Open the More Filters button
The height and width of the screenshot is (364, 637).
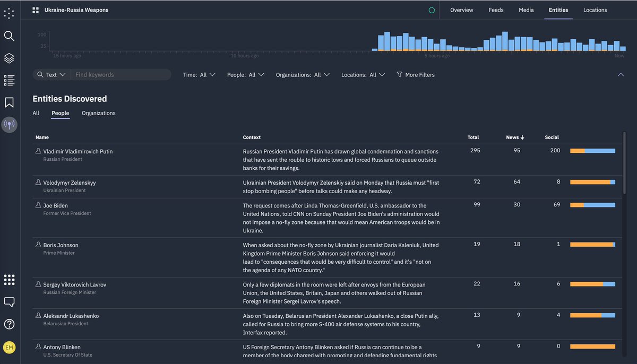[415, 75]
